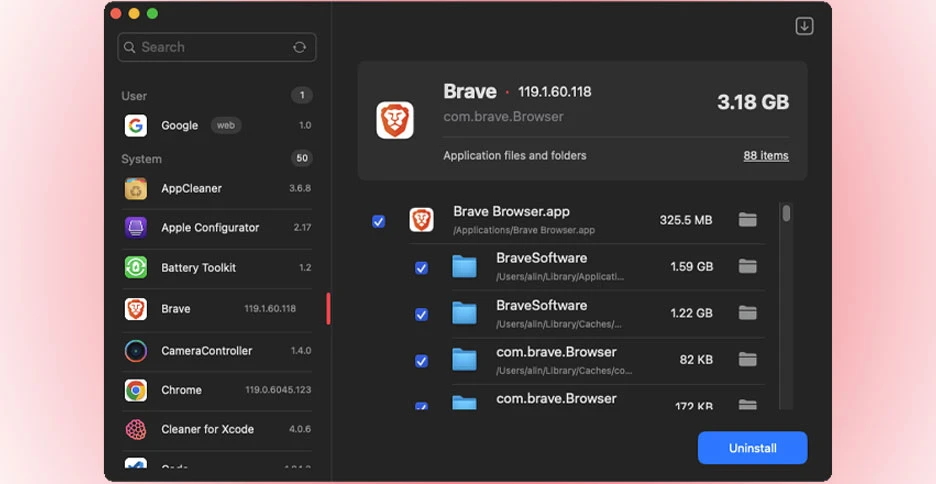
Task: Click the User section header
Action: [x=134, y=96]
